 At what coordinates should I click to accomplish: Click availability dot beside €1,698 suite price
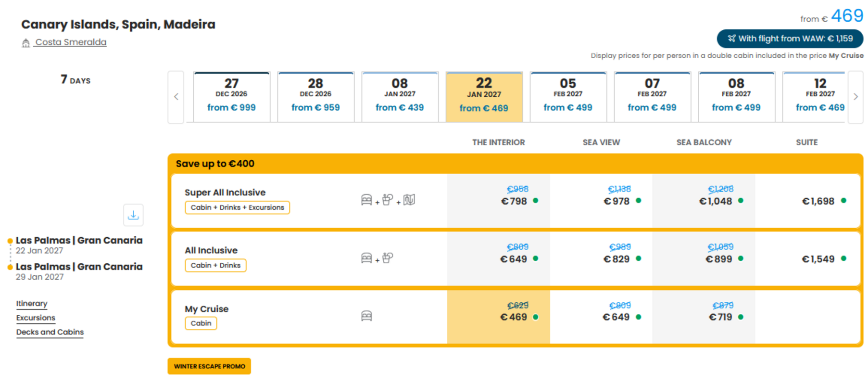(843, 201)
